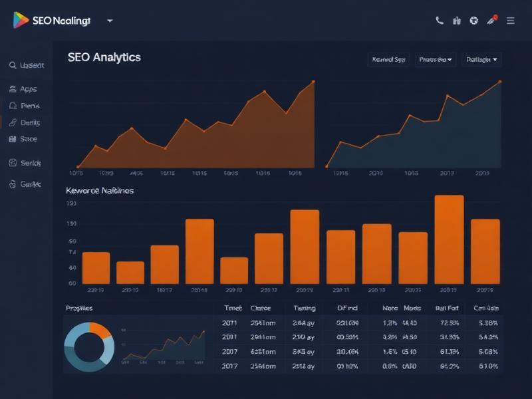The height and width of the screenshot is (399, 532).
Task: Click the circular globe icon in top bar
Action: (x=473, y=21)
